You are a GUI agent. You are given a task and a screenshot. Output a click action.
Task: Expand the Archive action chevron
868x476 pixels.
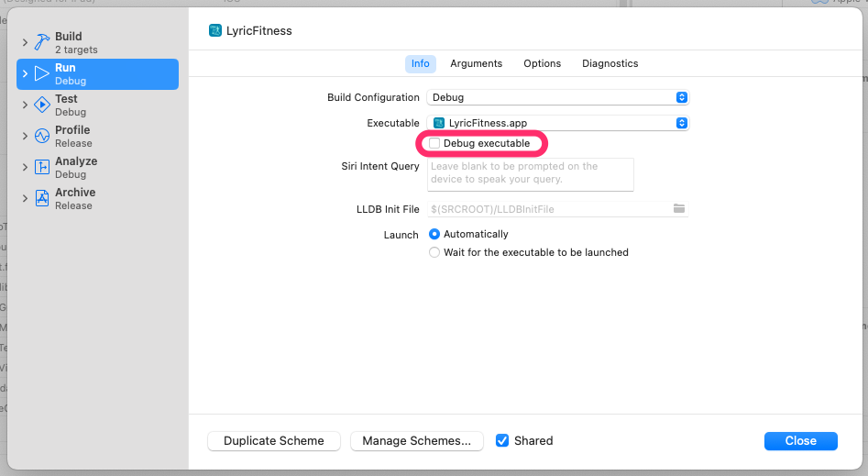[x=25, y=198]
